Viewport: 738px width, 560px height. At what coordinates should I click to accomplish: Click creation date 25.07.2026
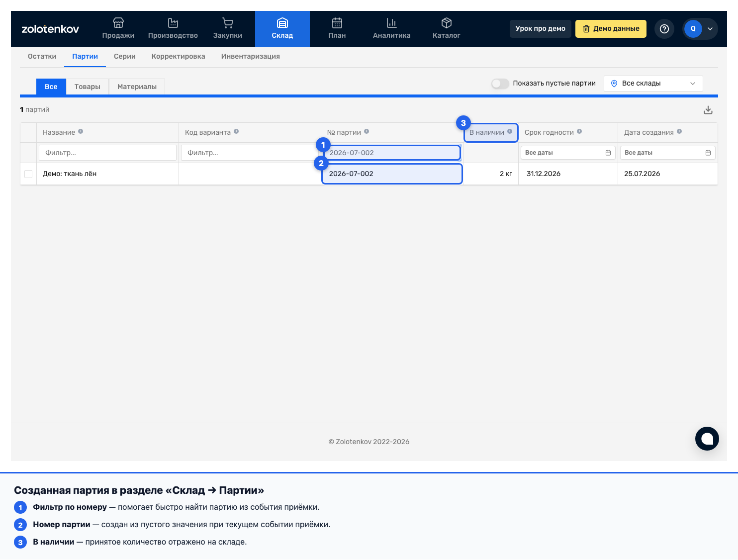tap(642, 174)
